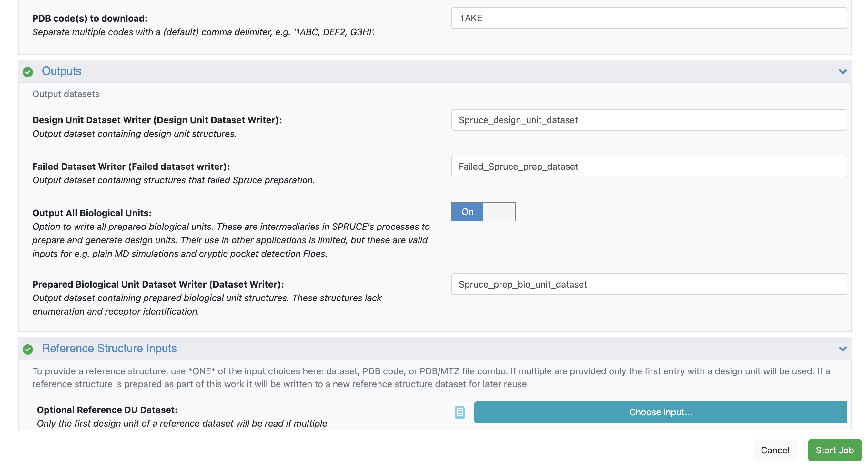Focus the Spruce_design_unit_dataset output field
Image resolution: width=868 pixels, height=466 pixels.
pos(649,120)
